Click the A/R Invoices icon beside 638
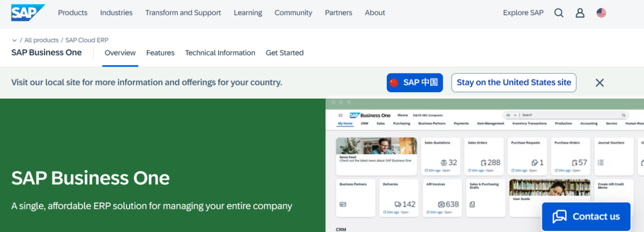644x232 pixels. 441,204
